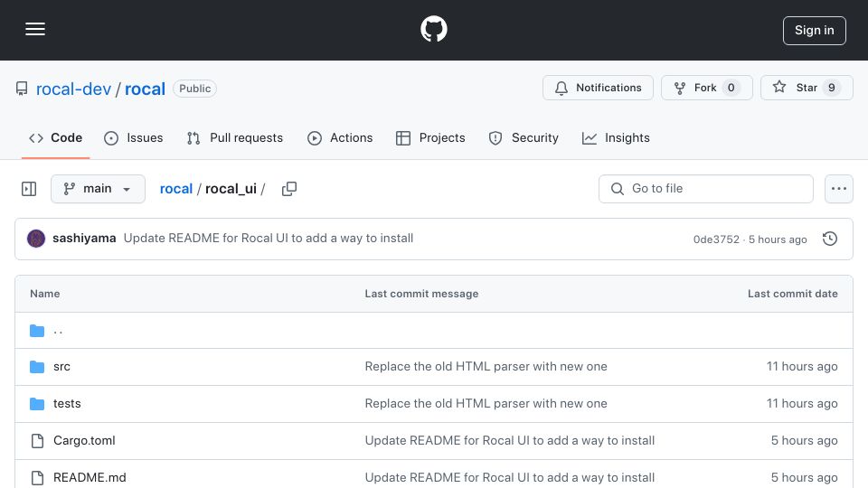
Task: Click the README.md file icon
Action: [37, 478]
